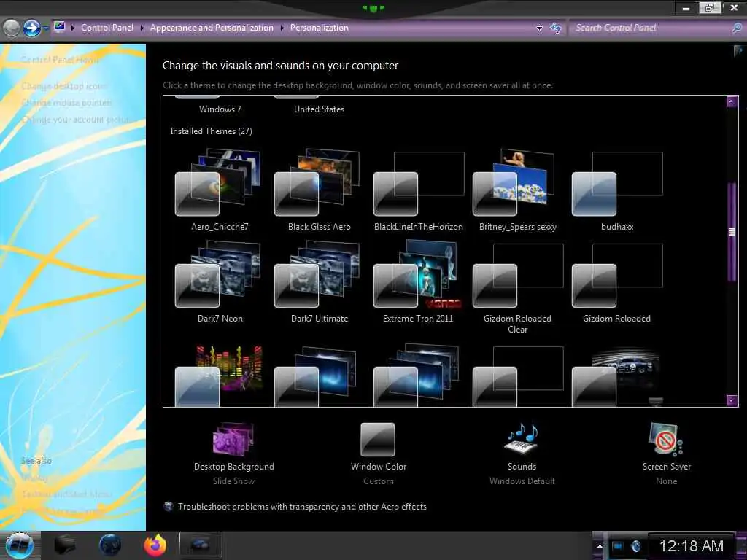Open the recent pages dropdown arrow
The width and height of the screenshot is (747, 560).
46,28
